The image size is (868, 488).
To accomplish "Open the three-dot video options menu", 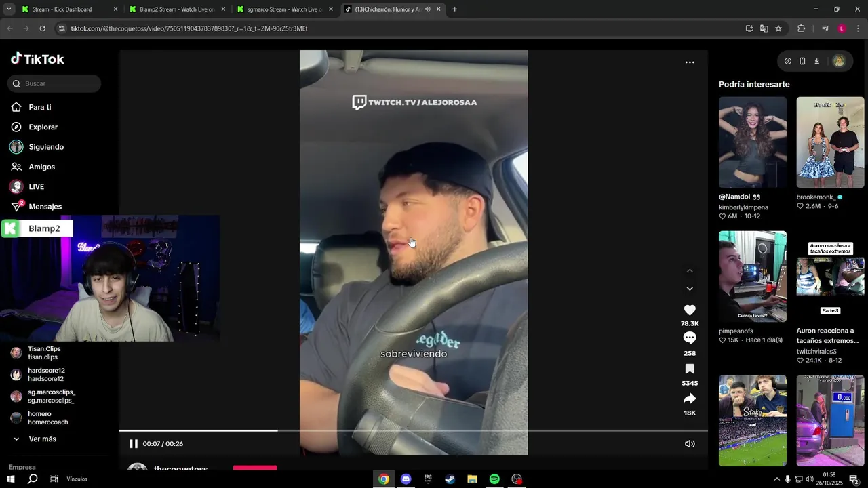I will pos(690,62).
